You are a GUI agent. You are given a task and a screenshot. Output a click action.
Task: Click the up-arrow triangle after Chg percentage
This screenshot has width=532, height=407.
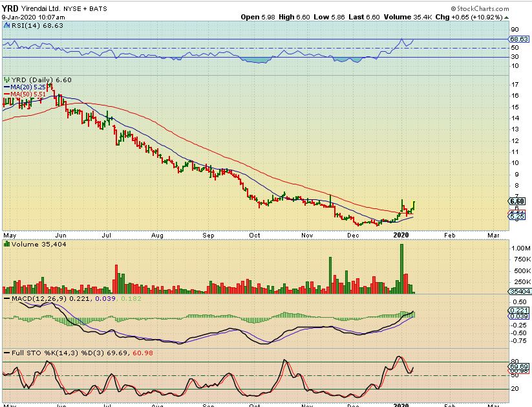point(506,17)
